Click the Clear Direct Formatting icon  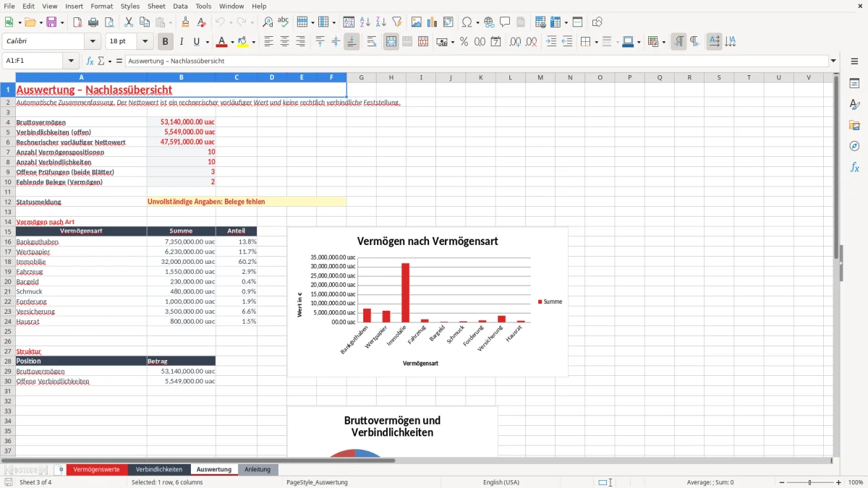[202, 22]
